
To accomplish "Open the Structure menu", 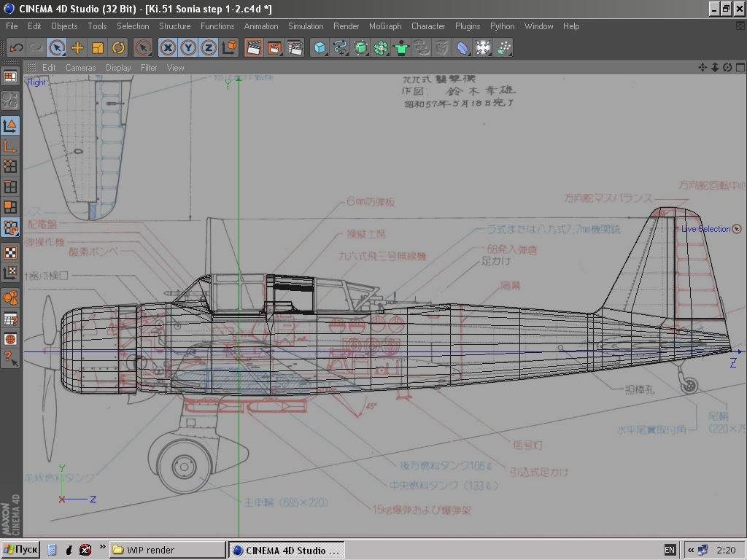I will 174,26.
